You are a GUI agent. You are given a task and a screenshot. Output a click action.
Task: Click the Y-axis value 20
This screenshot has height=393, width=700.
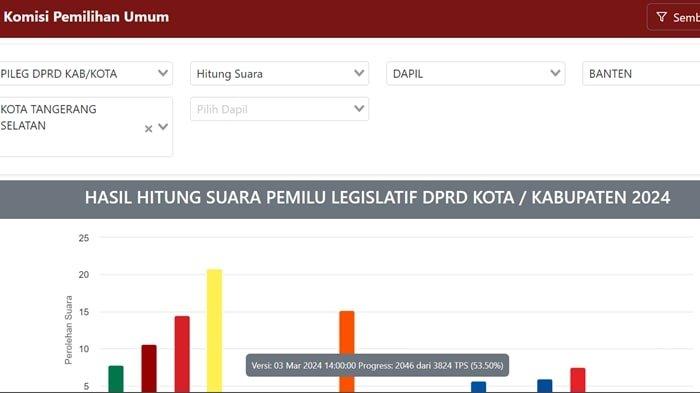point(84,275)
